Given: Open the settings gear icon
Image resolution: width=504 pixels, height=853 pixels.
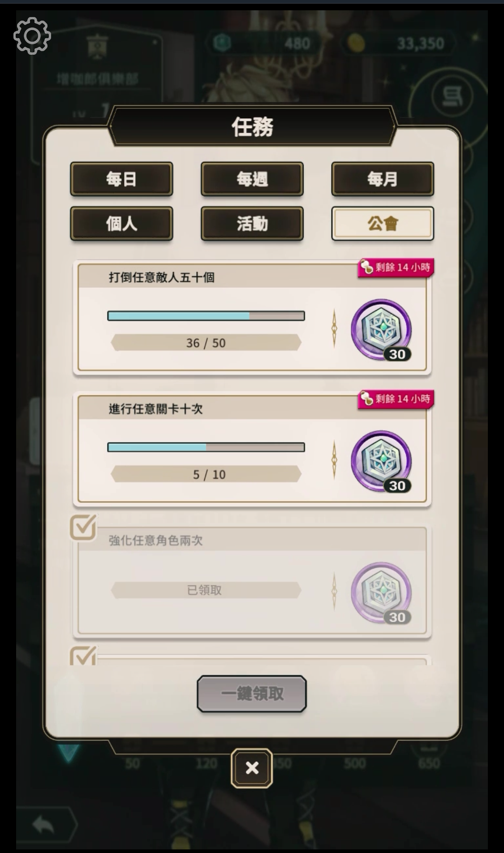Looking at the screenshot, I should [x=32, y=36].
